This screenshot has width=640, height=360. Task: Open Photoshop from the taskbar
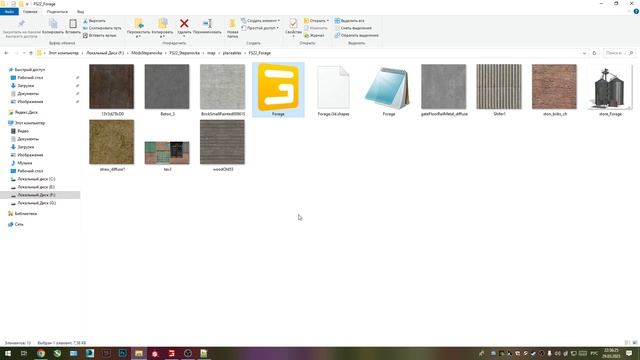tap(122, 353)
